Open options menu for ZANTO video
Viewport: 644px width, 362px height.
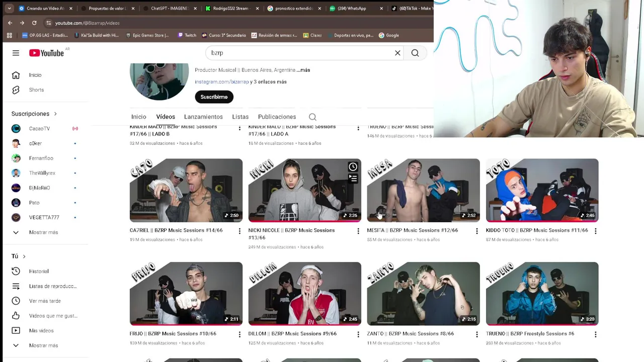[477, 334]
